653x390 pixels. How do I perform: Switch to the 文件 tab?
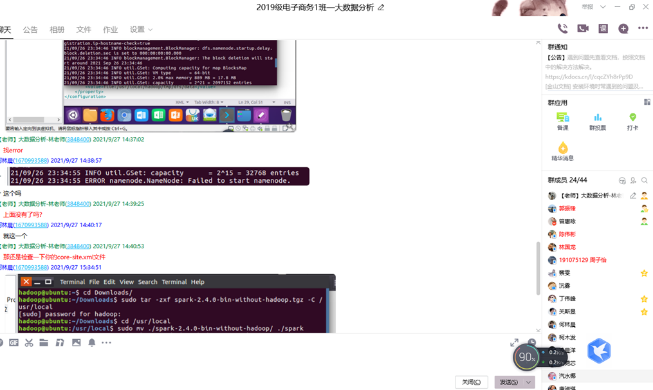point(83,30)
